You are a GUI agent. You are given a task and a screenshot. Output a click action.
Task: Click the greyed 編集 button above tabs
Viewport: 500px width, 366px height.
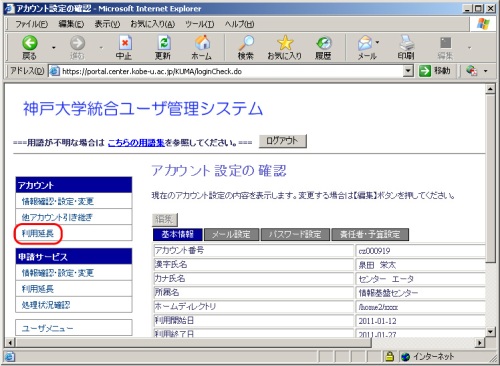(x=165, y=220)
